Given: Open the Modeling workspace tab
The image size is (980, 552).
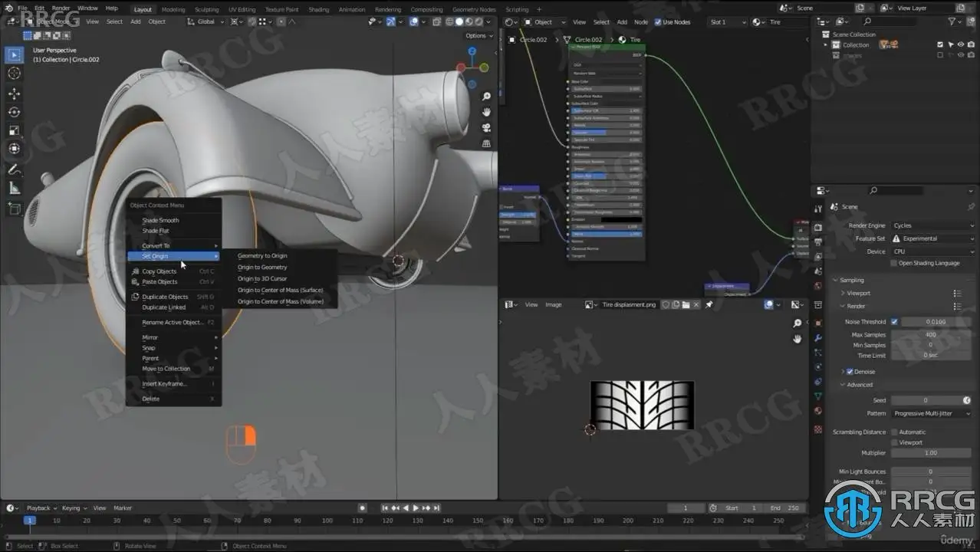Looking at the screenshot, I should (x=173, y=9).
